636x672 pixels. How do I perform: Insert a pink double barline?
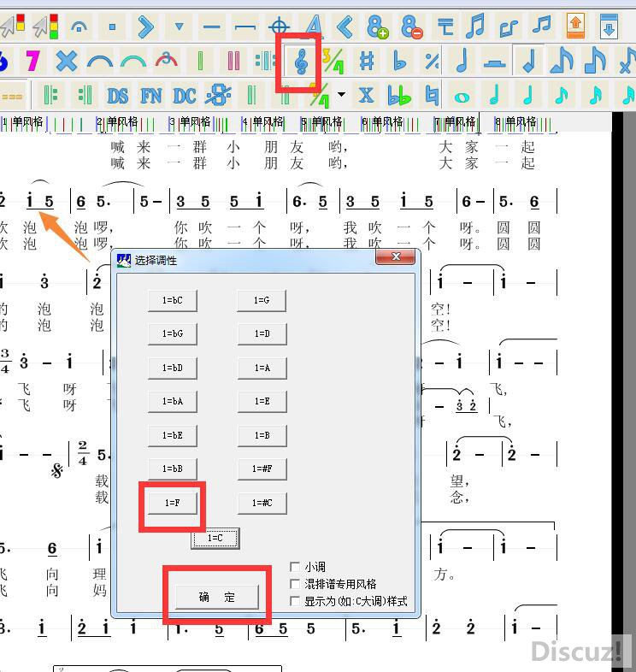click(x=233, y=61)
